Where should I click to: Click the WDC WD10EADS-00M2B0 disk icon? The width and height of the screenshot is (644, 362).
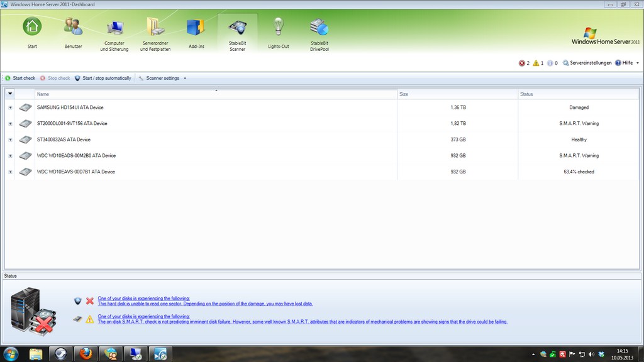pos(25,156)
